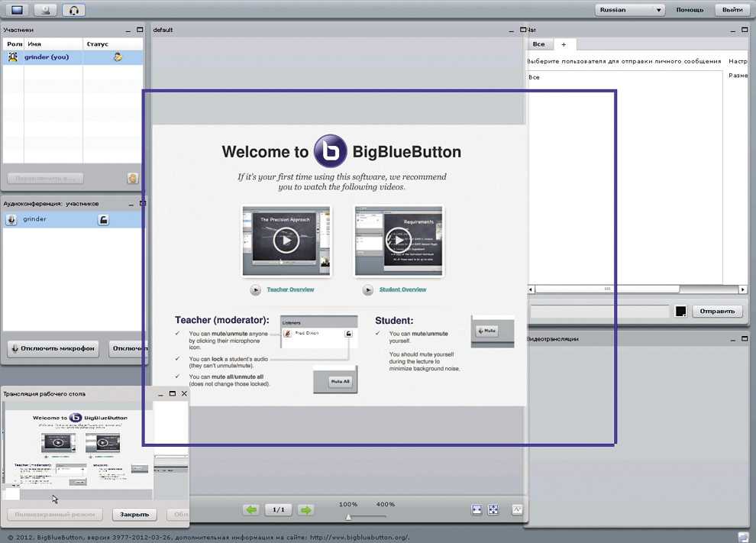756x543 pixels.
Task: Click the Выйти logout button
Action: [x=732, y=10]
